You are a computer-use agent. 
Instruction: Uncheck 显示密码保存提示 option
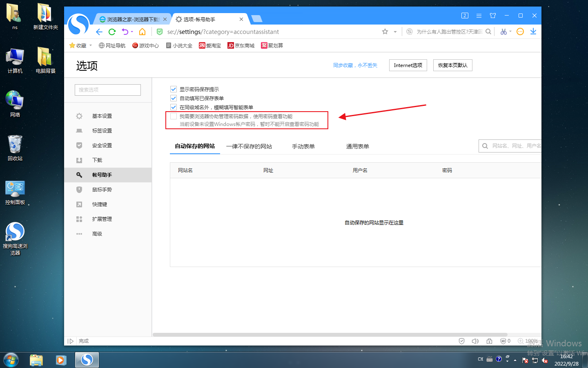[x=174, y=89]
